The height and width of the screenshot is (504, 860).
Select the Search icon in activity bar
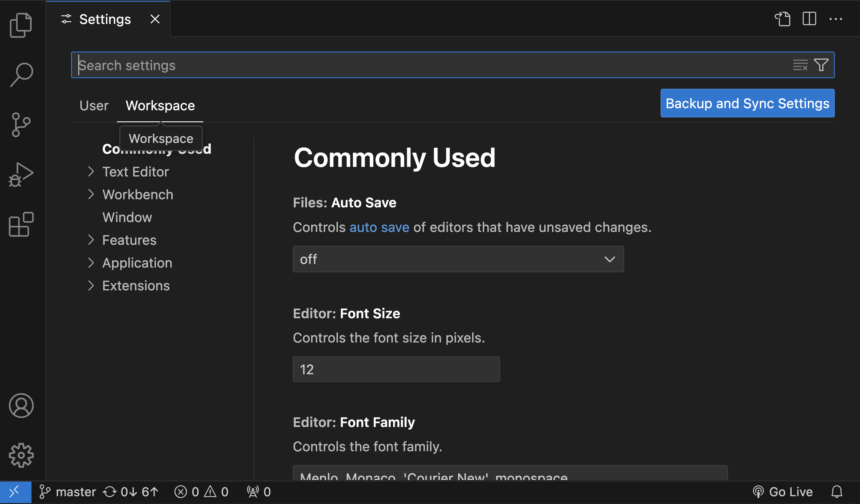[21, 74]
